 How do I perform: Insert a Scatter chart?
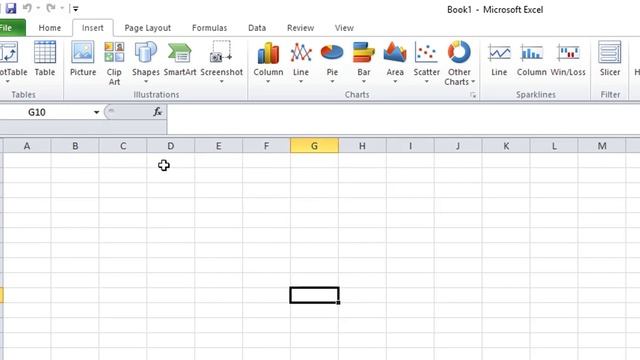point(427,62)
